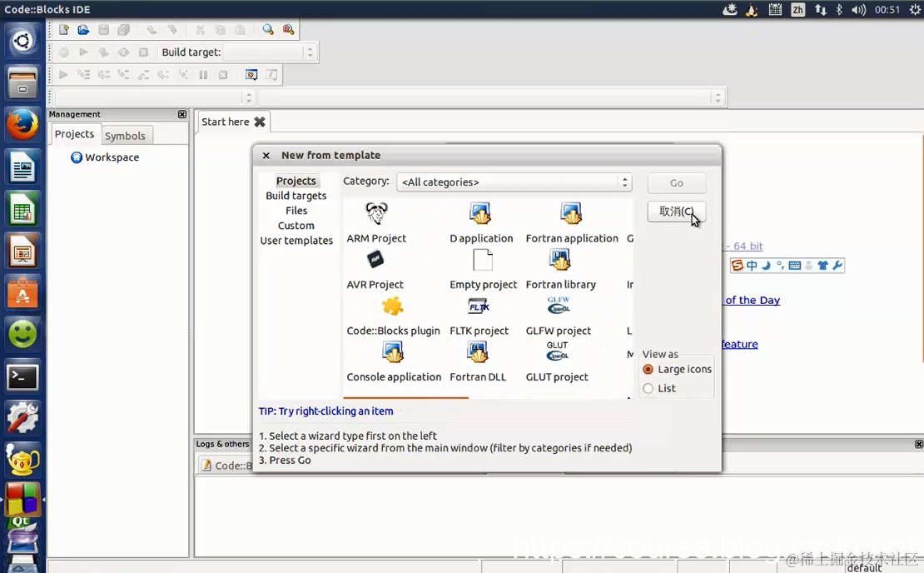Screen dimensions: 924x573
Task: Select the Files wizard type
Action: coord(296,211)
